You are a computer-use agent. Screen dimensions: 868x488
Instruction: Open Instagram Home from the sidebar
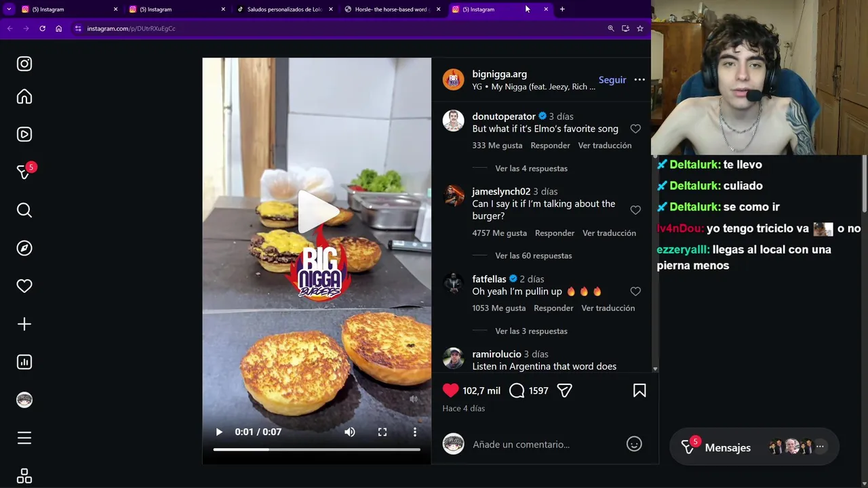[x=24, y=96]
